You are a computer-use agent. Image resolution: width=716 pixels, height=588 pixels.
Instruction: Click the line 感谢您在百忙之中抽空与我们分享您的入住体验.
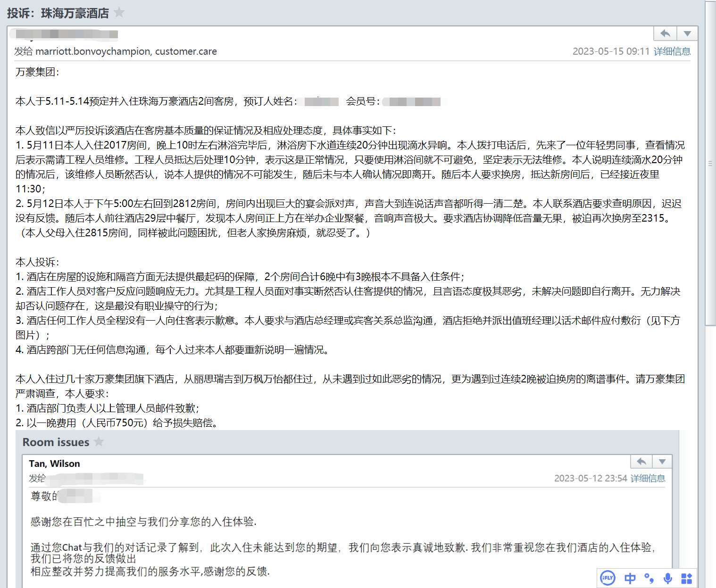coord(144,522)
